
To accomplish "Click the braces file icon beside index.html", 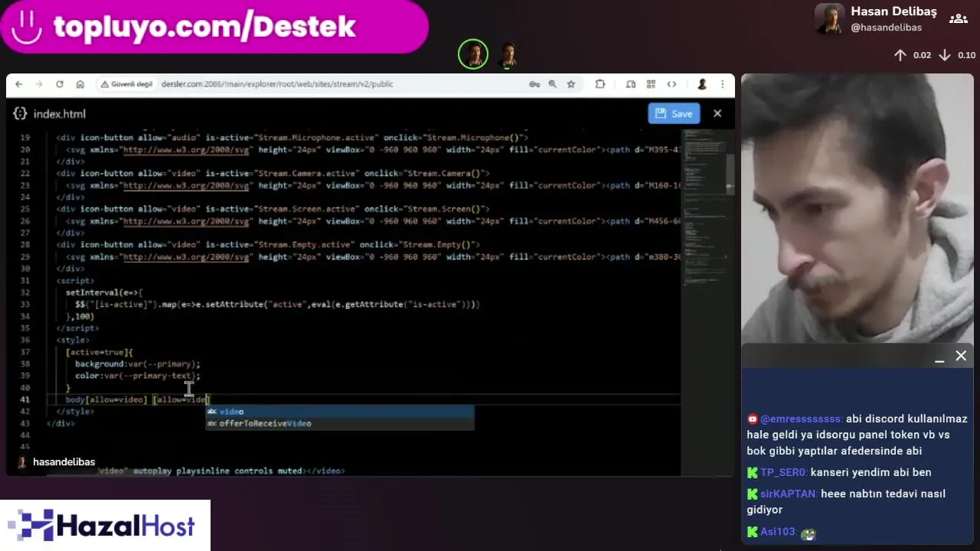I will (x=21, y=113).
